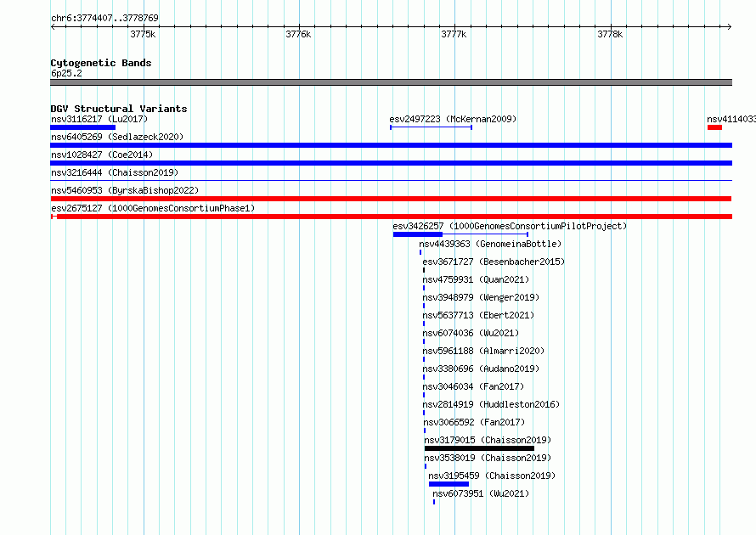Open nsv3195459 (Chaisson2019) label
Image resolution: width=756 pixels, height=535 pixels.
coord(492,476)
